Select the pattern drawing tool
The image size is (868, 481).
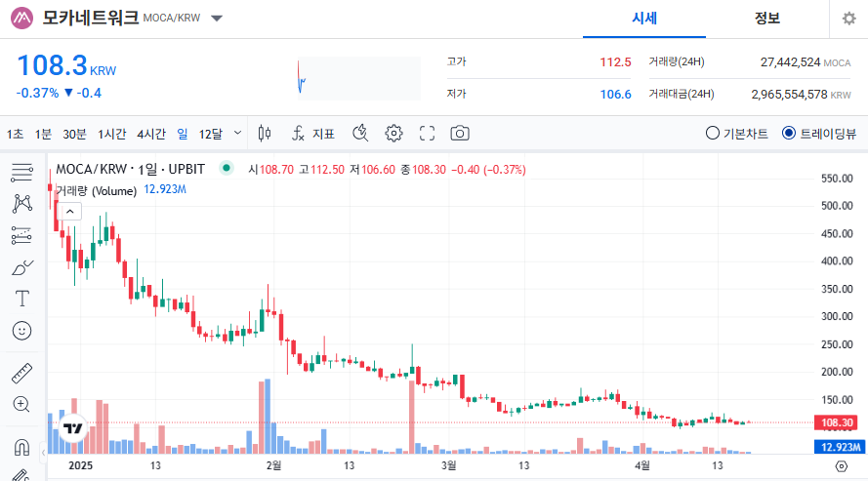[x=21, y=204]
